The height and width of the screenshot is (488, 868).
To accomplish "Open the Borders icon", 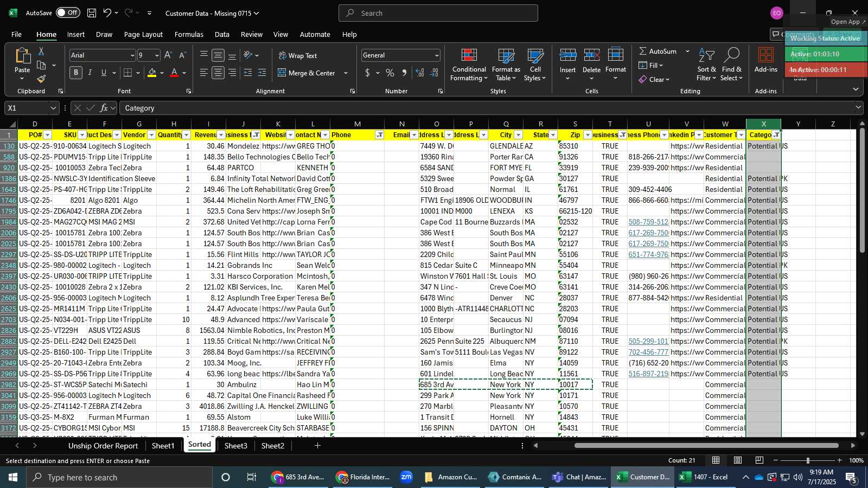I will click(x=128, y=73).
